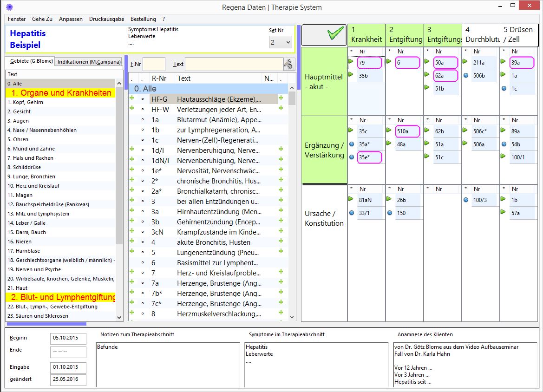Click the app logo in title bar
This screenshot has height=392, width=543.
point(9,7)
